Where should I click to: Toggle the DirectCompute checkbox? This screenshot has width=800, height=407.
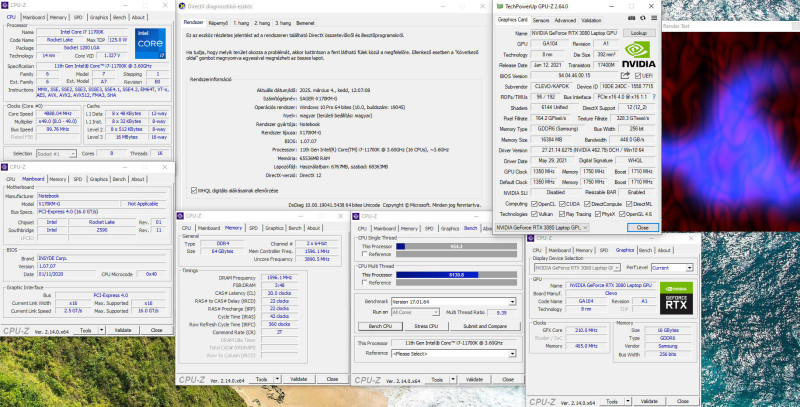click(x=588, y=204)
